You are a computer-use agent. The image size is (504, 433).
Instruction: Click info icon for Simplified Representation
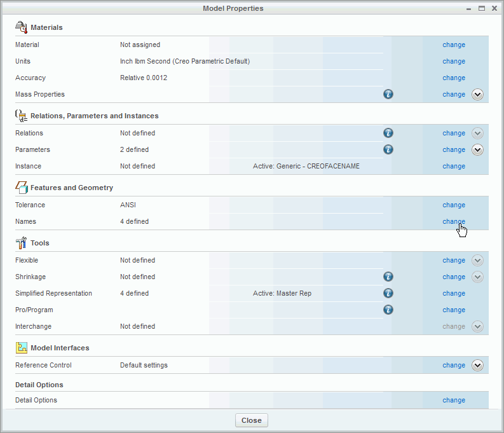[388, 294]
